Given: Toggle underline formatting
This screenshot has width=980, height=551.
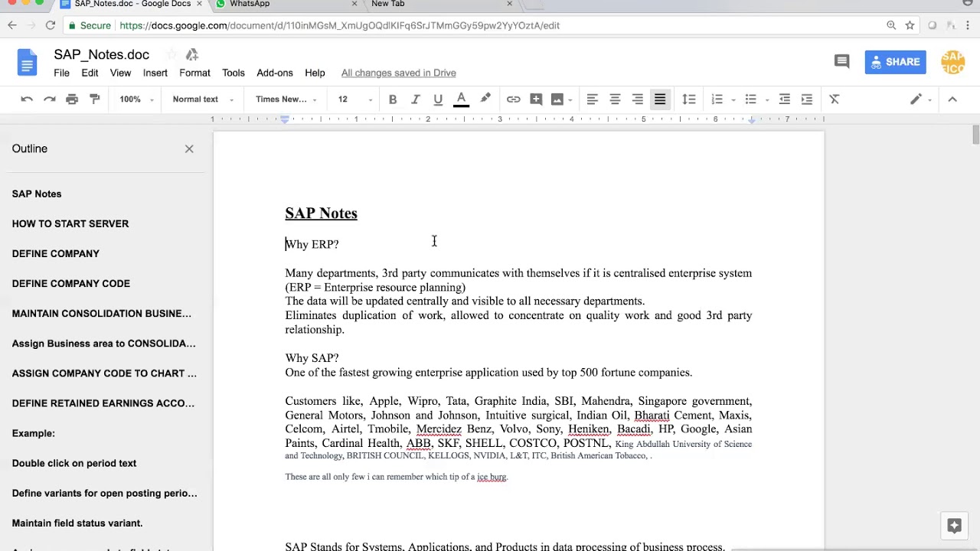Looking at the screenshot, I should tap(438, 99).
